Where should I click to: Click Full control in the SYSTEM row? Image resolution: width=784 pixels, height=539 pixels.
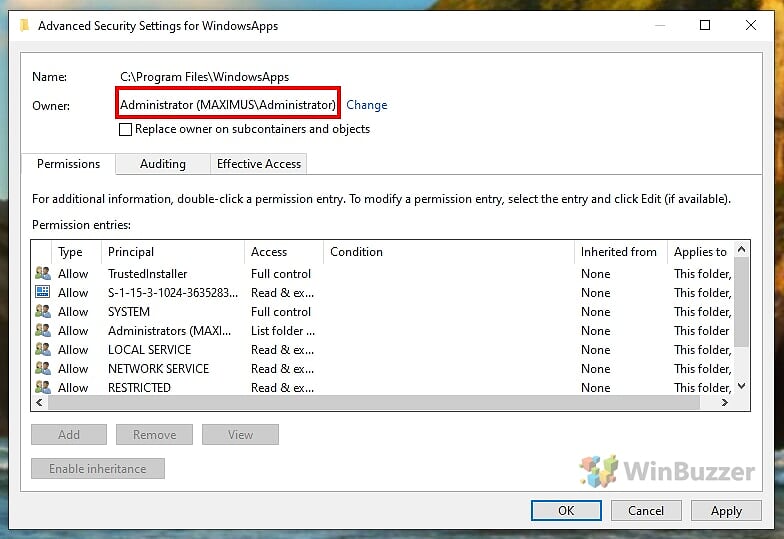[x=280, y=312]
